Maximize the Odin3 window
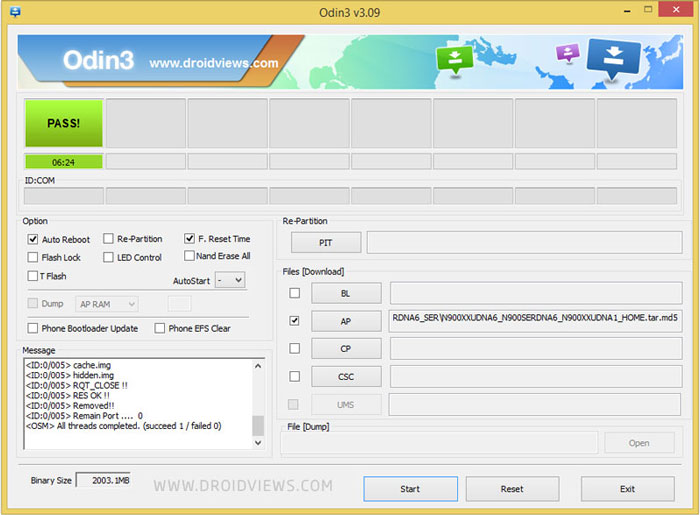Image resolution: width=700 pixels, height=515 pixels. click(x=648, y=9)
